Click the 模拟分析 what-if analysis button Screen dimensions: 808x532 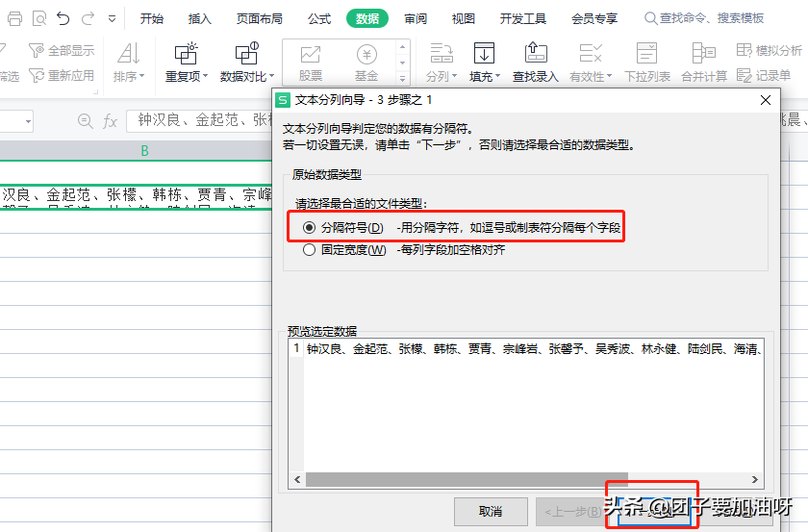click(x=769, y=51)
